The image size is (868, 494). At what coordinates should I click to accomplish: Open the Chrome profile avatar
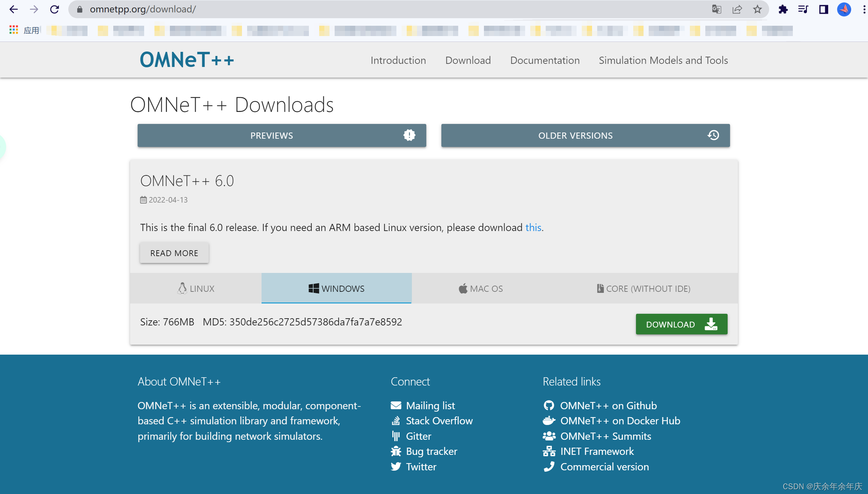pyautogui.click(x=844, y=9)
